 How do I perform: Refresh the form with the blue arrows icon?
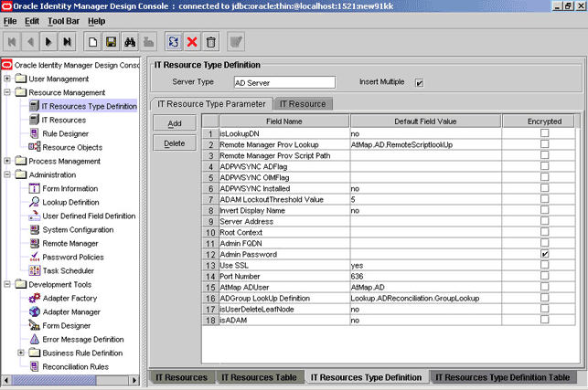click(x=174, y=42)
